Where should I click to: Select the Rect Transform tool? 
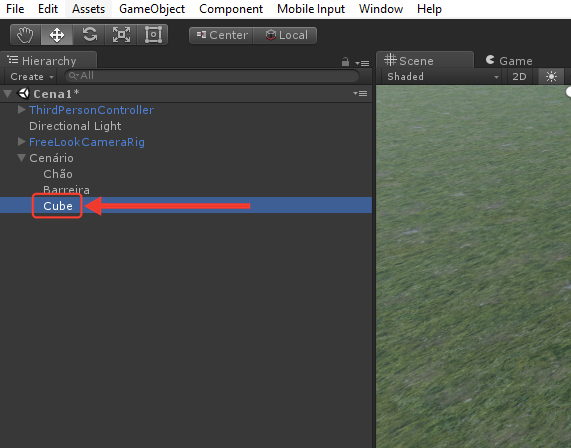(153, 35)
